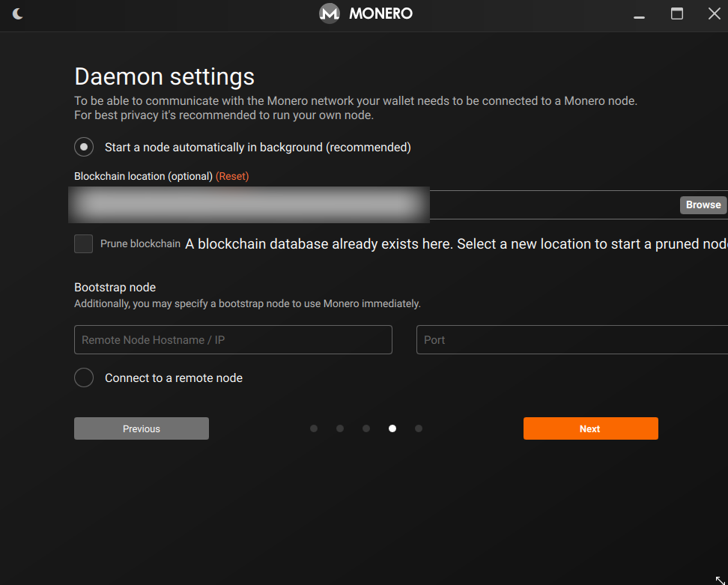Viewport: 728px width, 585px height.
Task: Continue with the Next button
Action: [x=591, y=428]
